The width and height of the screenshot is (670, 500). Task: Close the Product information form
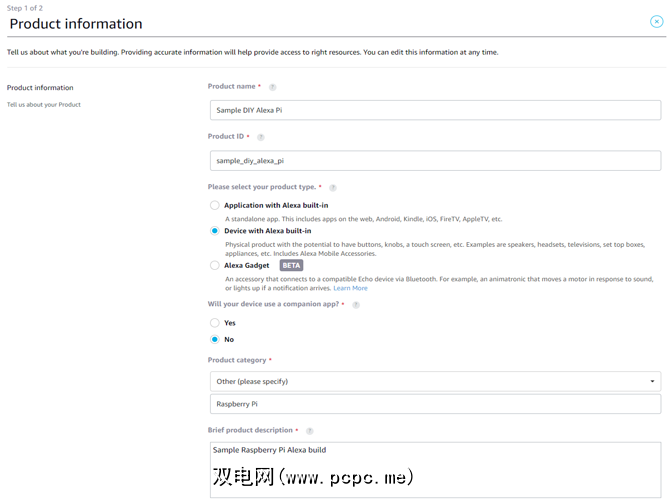coord(656,21)
